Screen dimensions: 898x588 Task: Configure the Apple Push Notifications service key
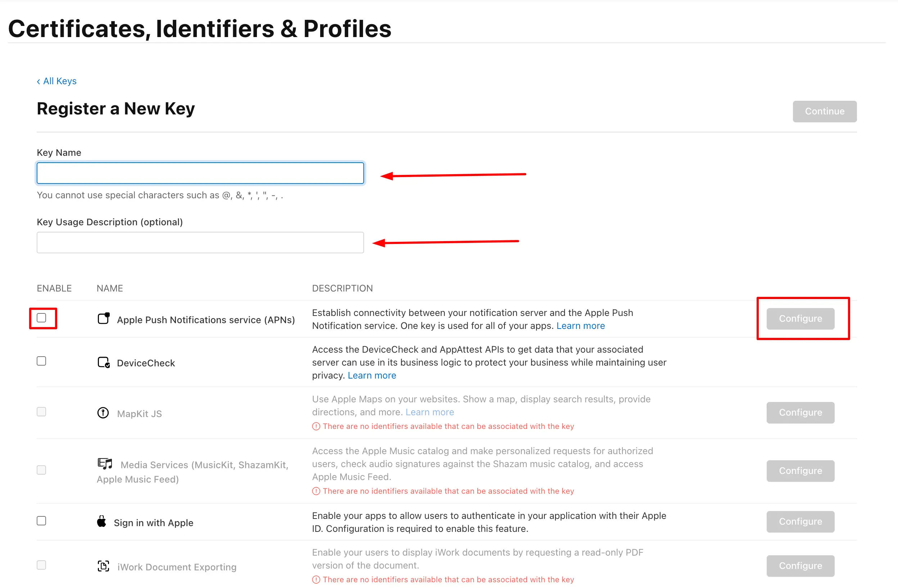point(800,318)
